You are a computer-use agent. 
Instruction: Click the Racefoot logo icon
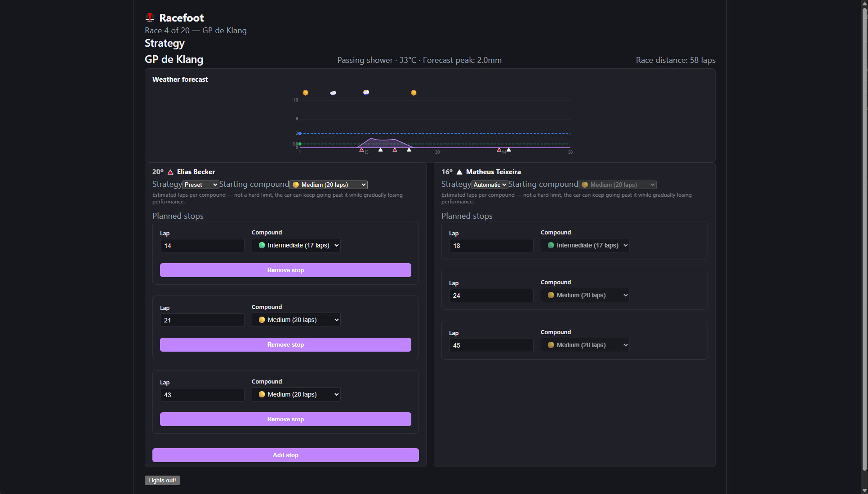pos(150,18)
